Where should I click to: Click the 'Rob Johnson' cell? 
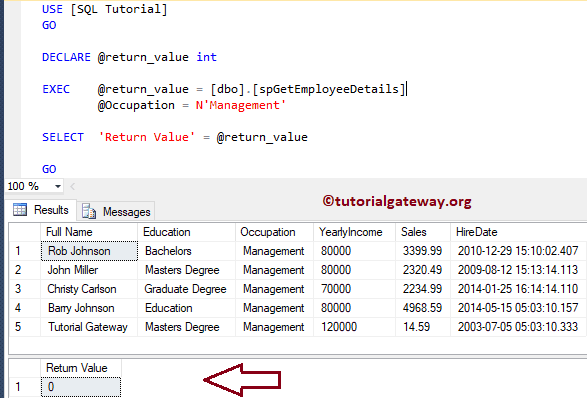pyautogui.click(x=89, y=251)
